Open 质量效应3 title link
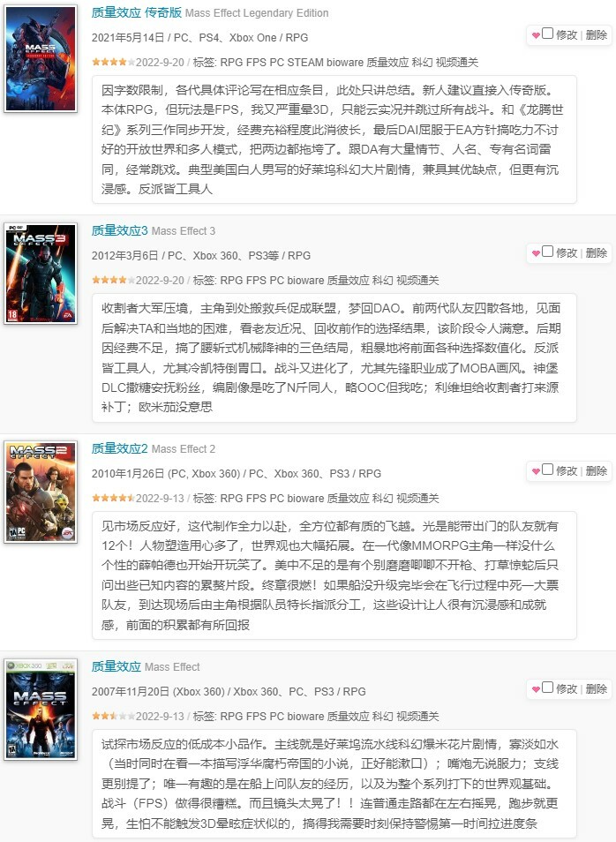This screenshot has height=842, width=616. [x=119, y=231]
